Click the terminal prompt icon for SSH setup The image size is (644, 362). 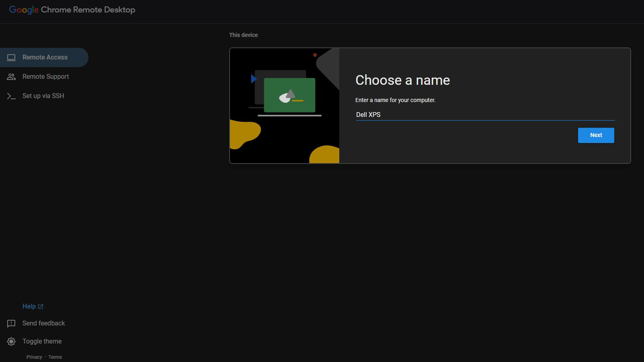pos(11,96)
